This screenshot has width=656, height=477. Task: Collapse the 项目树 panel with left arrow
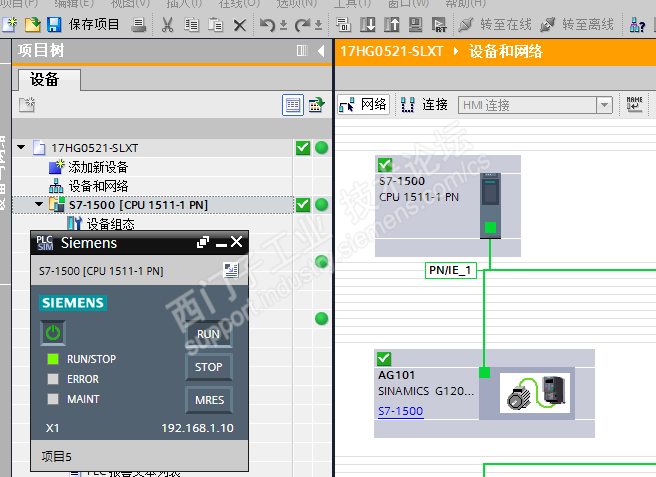[321, 51]
